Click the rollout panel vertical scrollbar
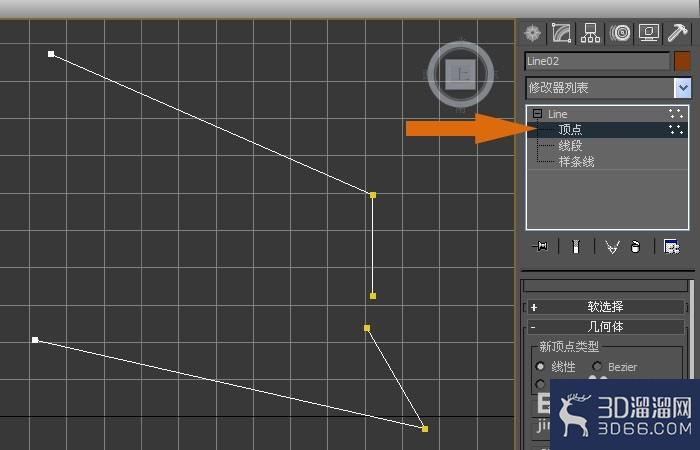Image resolution: width=700 pixels, height=450 pixels. point(692,329)
